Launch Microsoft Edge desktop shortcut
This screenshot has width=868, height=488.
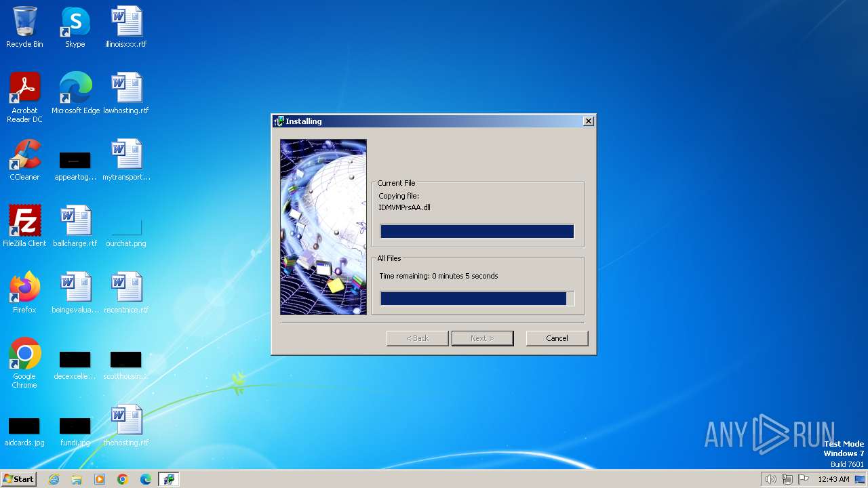[x=75, y=94]
